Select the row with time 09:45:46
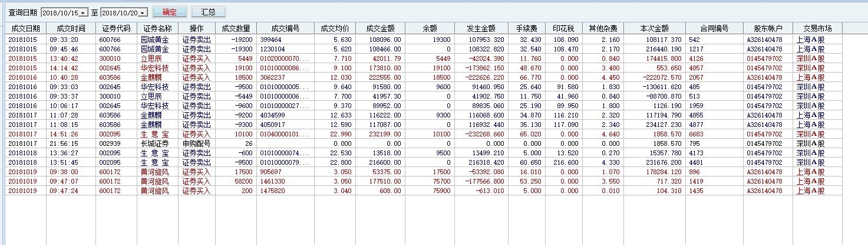868x245 pixels. click(424, 49)
